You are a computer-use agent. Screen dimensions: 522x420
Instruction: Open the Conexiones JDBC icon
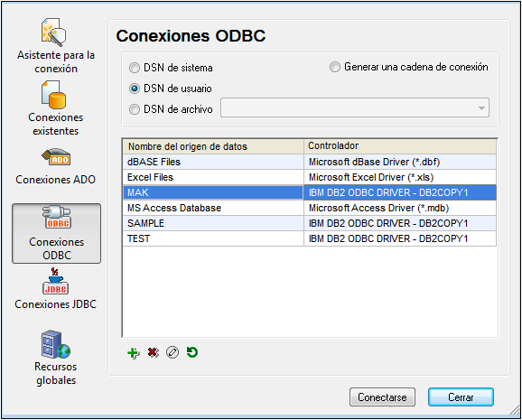tap(55, 281)
